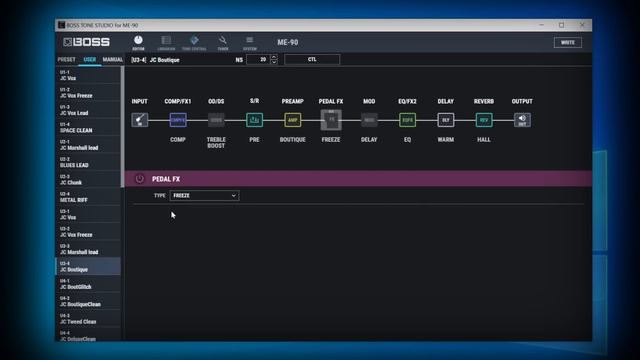This screenshot has height=360, width=640.
Task: Select patch U2-1 JC Marshall lead
Action: (x=88, y=145)
